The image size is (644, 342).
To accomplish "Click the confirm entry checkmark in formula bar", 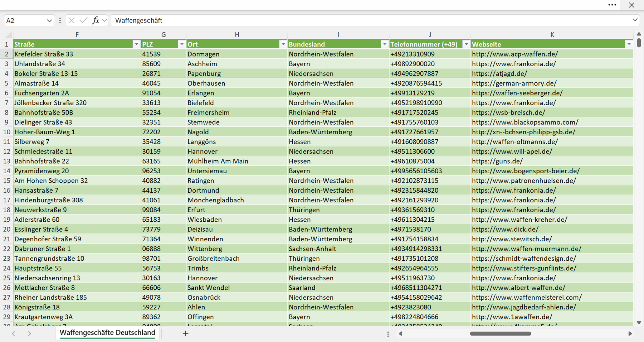I will click(83, 20).
